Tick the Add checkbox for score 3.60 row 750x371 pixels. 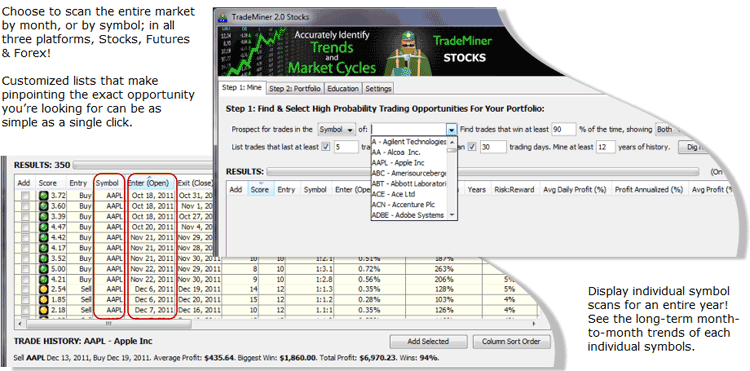[x=25, y=206]
